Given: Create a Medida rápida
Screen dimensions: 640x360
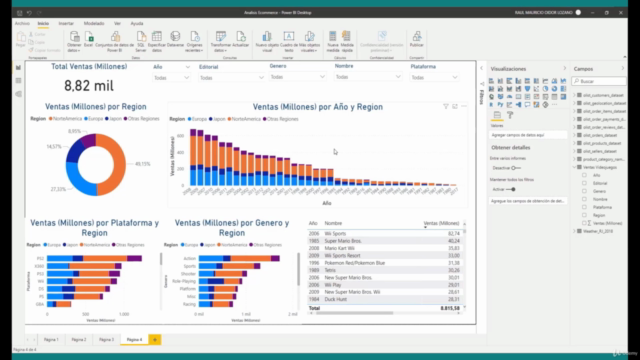Looking at the screenshot, I should point(347,41).
